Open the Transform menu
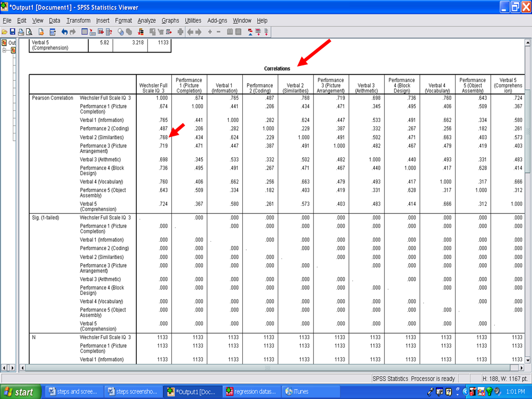Screen dimensions: 532x399 coord(78,21)
